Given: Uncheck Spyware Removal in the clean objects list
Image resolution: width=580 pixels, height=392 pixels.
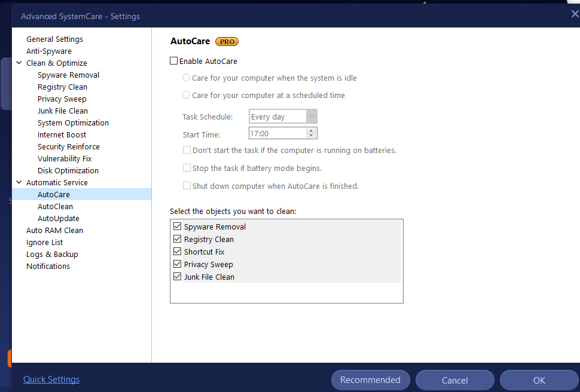Looking at the screenshot, I should point(178,227).
